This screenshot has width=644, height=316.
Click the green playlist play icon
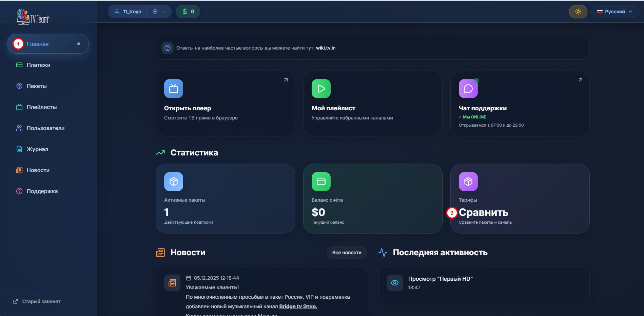pos(321,89)
